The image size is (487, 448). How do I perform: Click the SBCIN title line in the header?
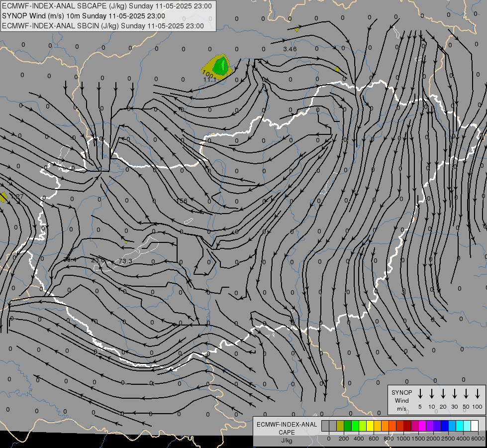point(103,26)
